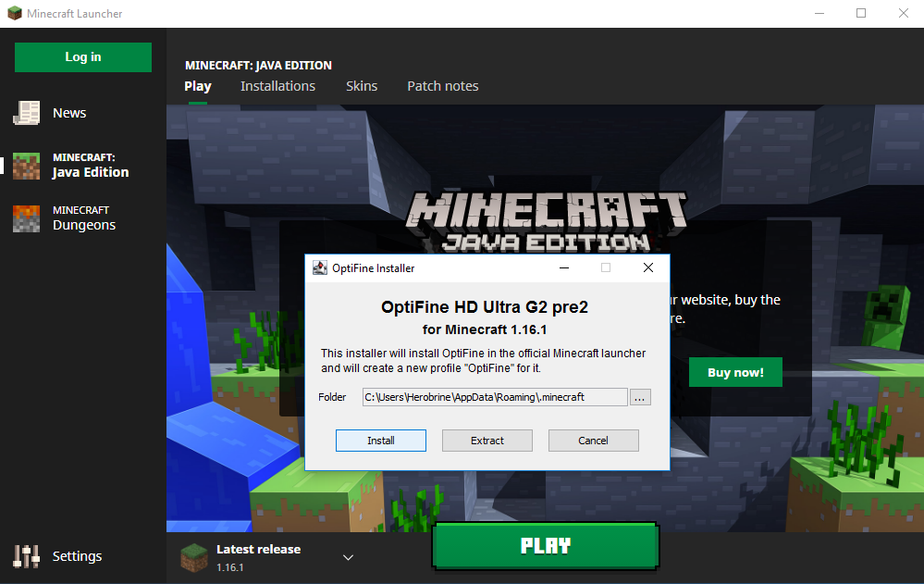Screen dimensions: 924x584
Task: Switch to the Play tab
Action: (x=197, y=86)
